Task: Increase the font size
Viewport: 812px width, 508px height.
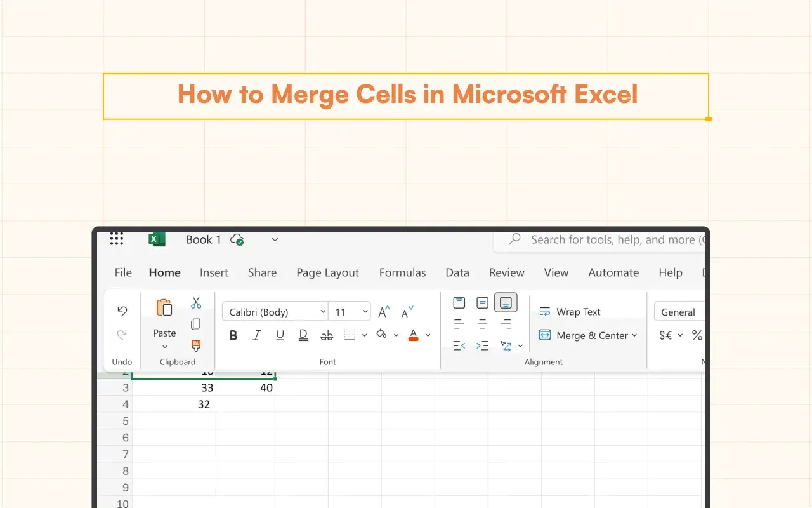Action: pyautogui.click(x=384, y=312)
